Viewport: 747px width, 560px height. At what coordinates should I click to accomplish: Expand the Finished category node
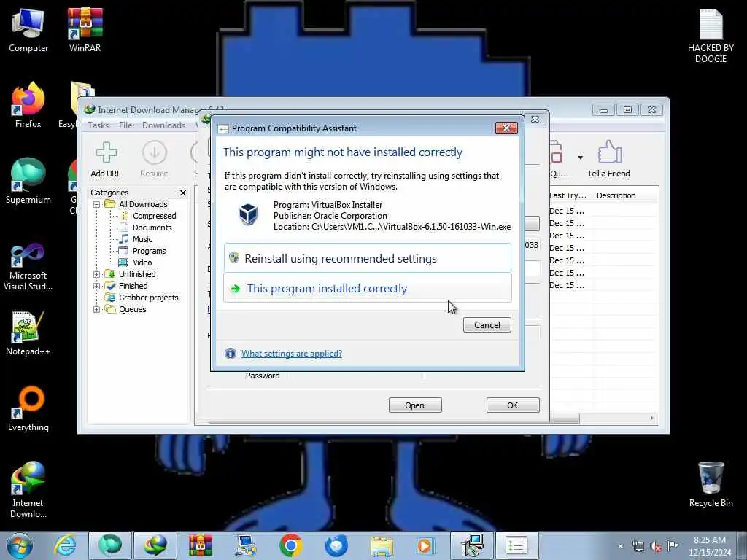(97, 286)
